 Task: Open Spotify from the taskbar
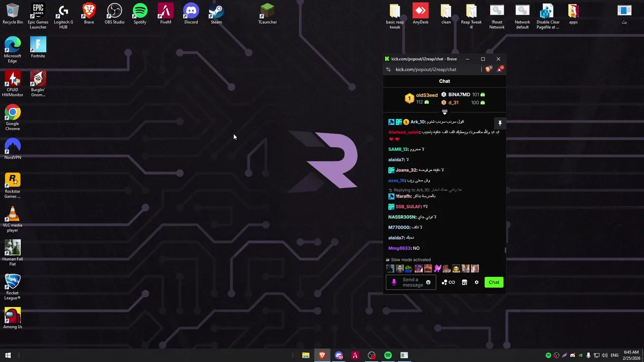tap(388, 355)
